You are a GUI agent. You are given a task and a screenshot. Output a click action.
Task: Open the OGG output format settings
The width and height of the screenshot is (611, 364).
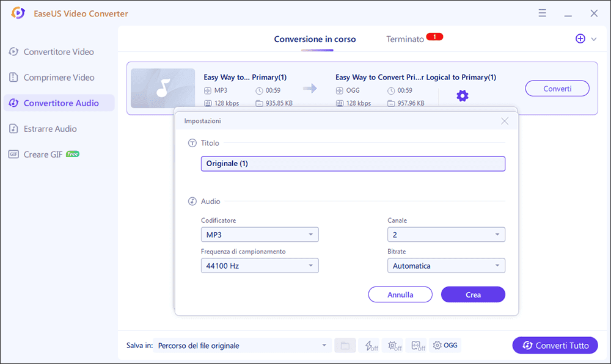click(445, 345)
